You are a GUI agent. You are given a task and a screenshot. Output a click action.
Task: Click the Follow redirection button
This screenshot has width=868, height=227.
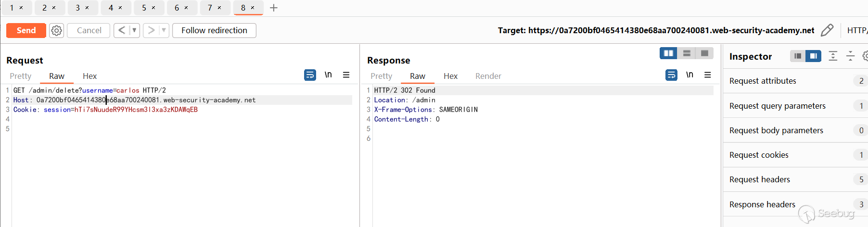click(x=214, y=30)
